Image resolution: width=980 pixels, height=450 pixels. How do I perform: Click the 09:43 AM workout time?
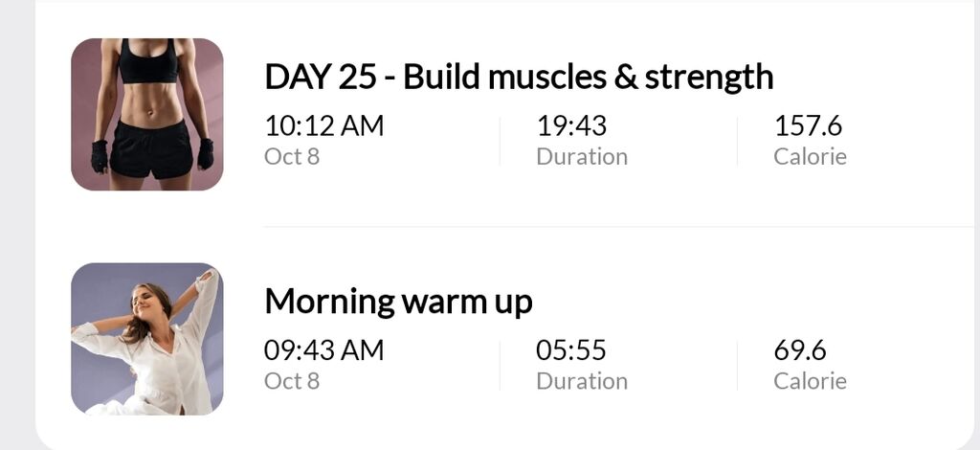[323, 350]
